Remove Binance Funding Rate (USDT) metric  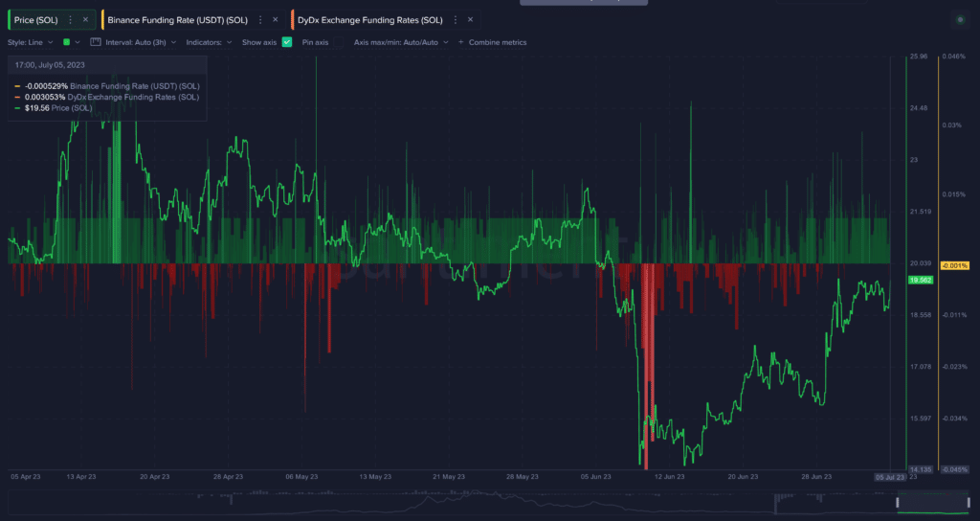coord(274,19)
